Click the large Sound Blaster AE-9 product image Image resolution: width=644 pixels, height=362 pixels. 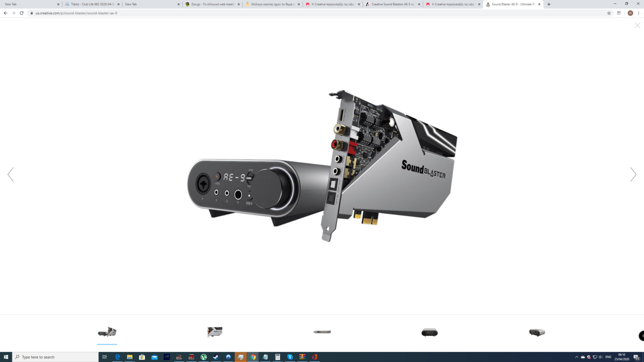[322, 166]
